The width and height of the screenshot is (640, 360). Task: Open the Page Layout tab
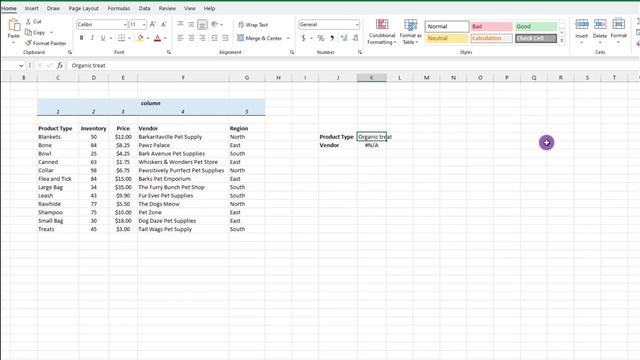[x=84, y=8]
